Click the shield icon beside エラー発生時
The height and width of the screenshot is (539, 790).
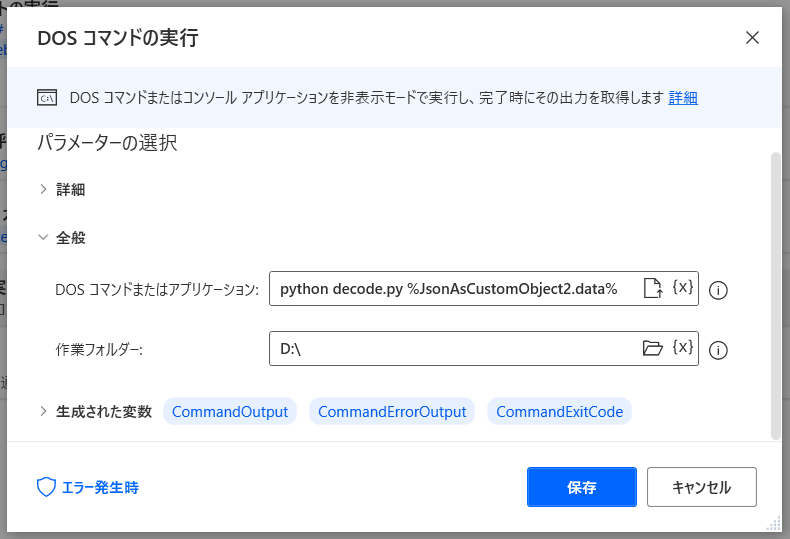point(46,487)
